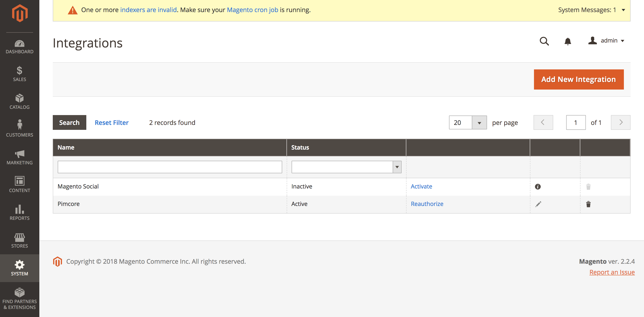Viewport: 644px width, 317px height.
Task: Click Reauthorize for Pimcore
Action: [x=427, y=204]
